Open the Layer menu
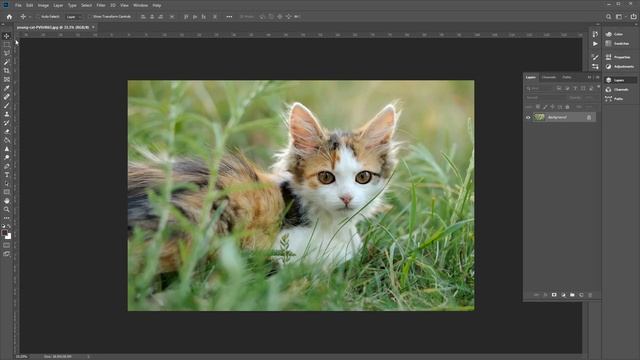Screen dimensions: 640x360 point(58,5)
